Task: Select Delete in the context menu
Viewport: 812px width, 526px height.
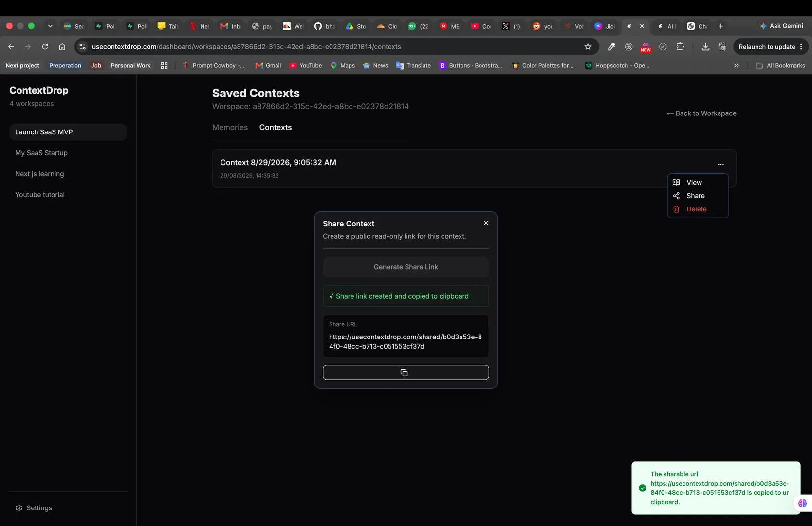Action: coord(697,209)
